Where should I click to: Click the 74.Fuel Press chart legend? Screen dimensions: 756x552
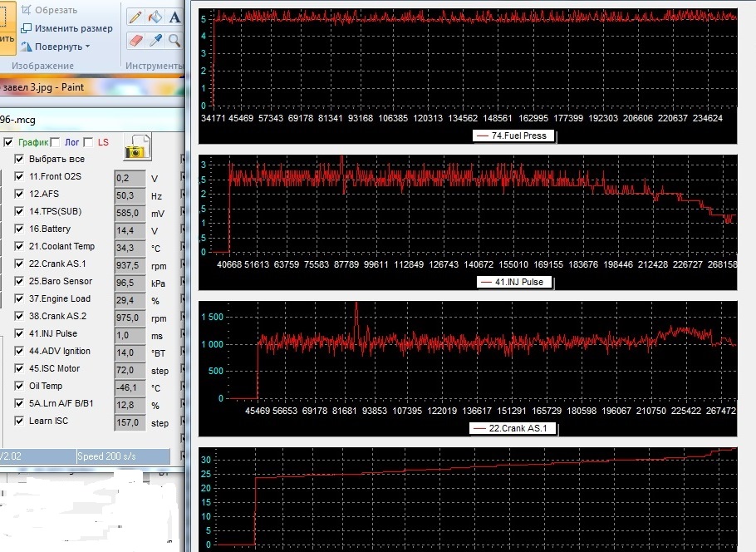514,136
